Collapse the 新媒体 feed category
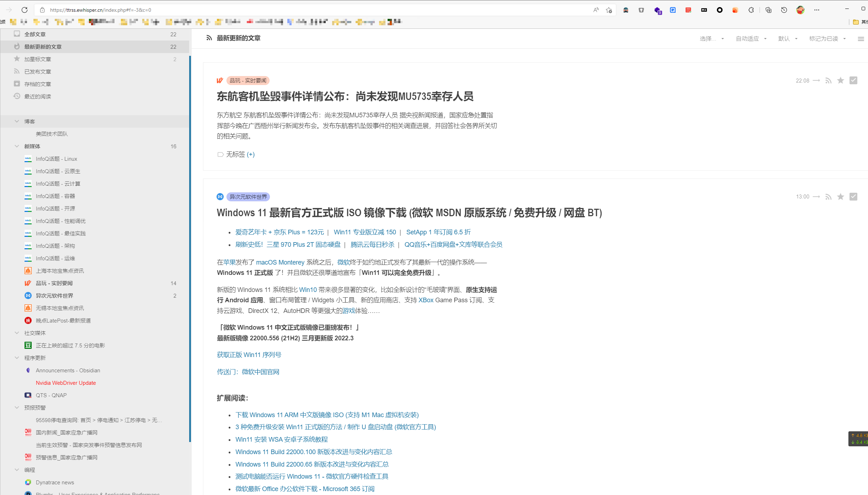 coord(17,146)
